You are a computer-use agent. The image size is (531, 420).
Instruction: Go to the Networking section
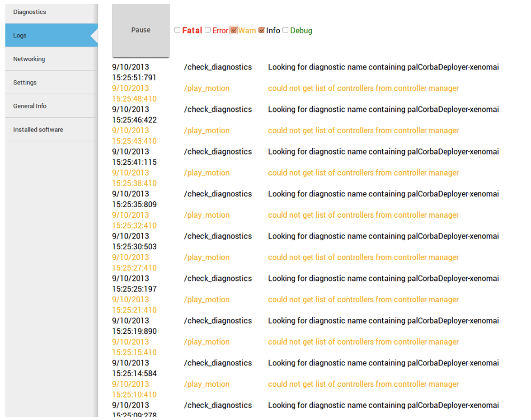coord(51,59)
